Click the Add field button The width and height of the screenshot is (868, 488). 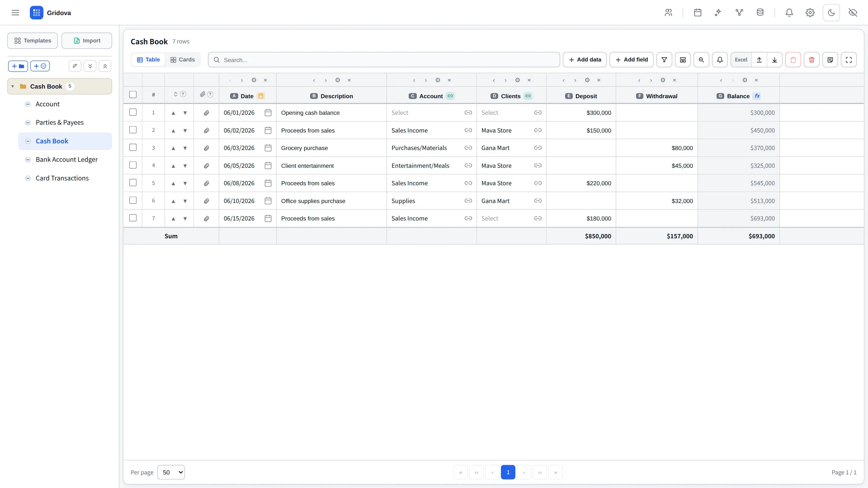click(x=631, y=60)
